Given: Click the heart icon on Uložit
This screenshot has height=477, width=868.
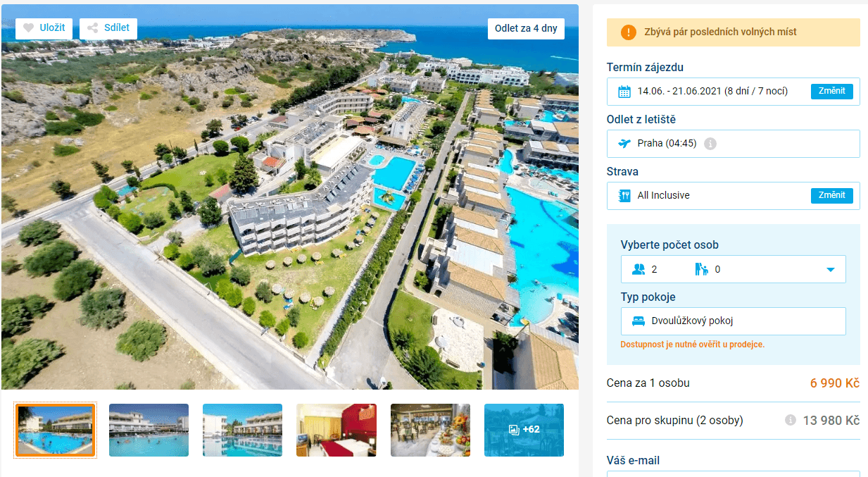Looking at the screenshot, I should pyautogui.click(x=28, y=28).
